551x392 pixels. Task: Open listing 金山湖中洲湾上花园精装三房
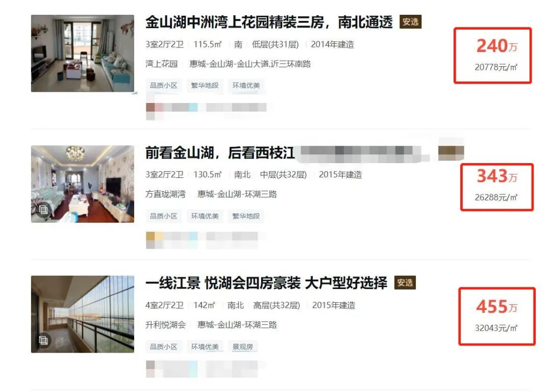pyautogui.click(x=269, y=22)
